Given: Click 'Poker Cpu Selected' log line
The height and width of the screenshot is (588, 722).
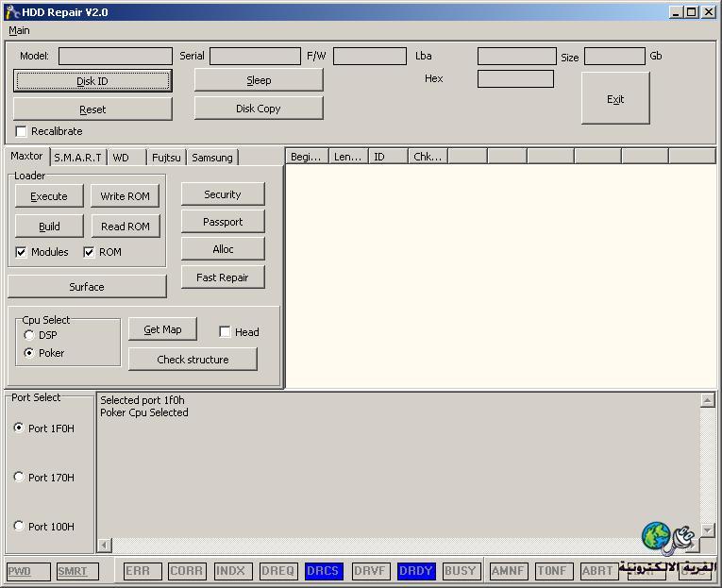Looking at the screenshot, I should [x=144, y=412].
